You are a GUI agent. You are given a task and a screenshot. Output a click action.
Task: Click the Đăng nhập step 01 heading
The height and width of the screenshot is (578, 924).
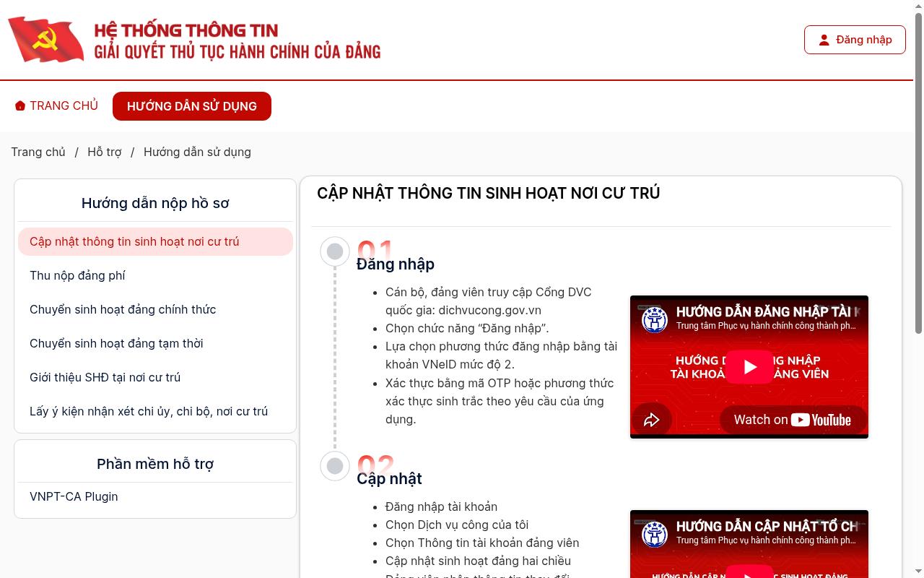[396, 264]
